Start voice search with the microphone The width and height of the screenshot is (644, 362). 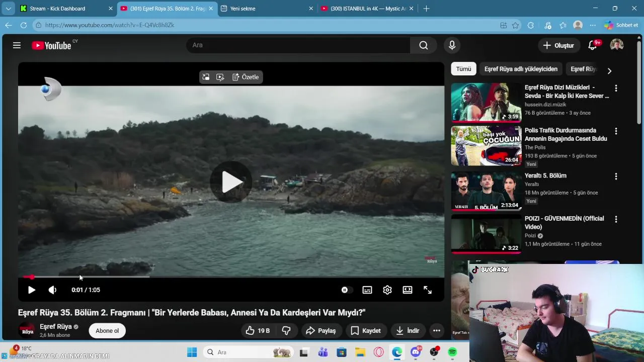[x=452, y=45]
